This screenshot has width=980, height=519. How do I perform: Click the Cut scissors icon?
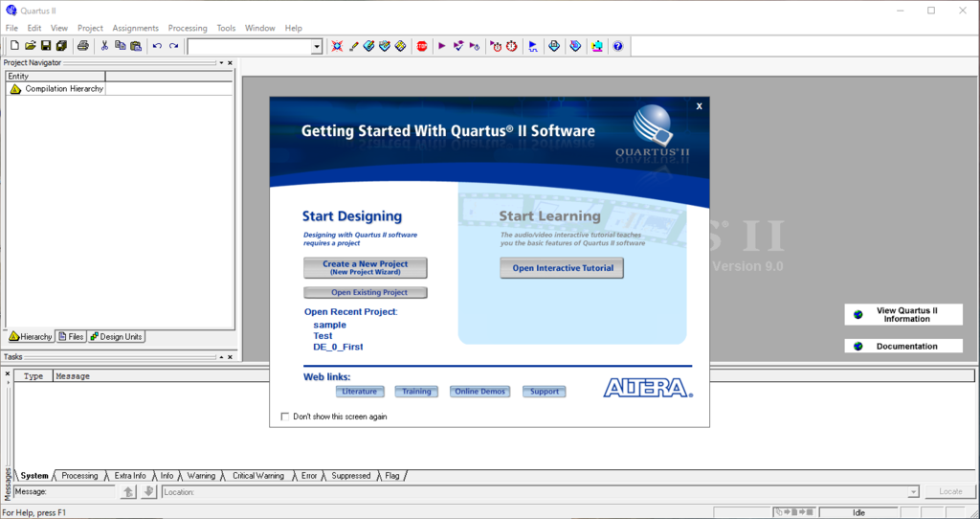pos(104,46)
